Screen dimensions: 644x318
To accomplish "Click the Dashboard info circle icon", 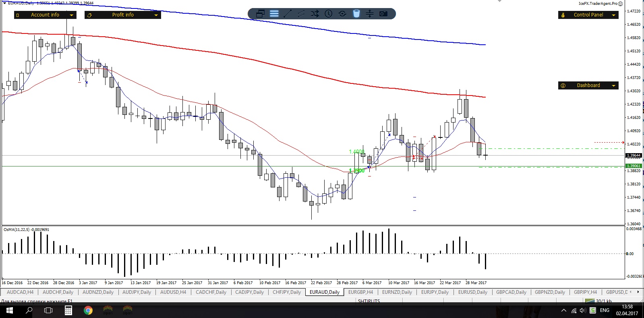I will [563, 85].
